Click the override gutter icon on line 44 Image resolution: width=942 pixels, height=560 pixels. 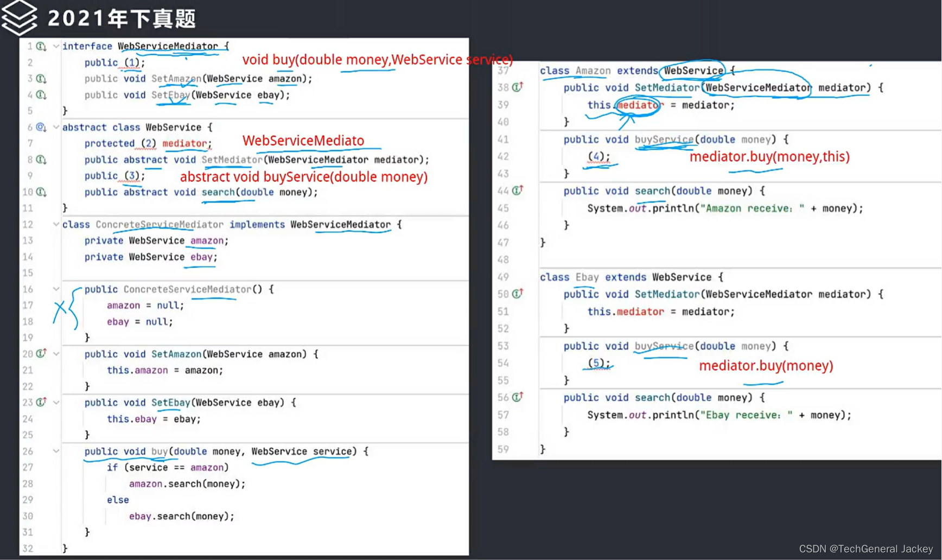pyautogui.click(x=518, y=190)
